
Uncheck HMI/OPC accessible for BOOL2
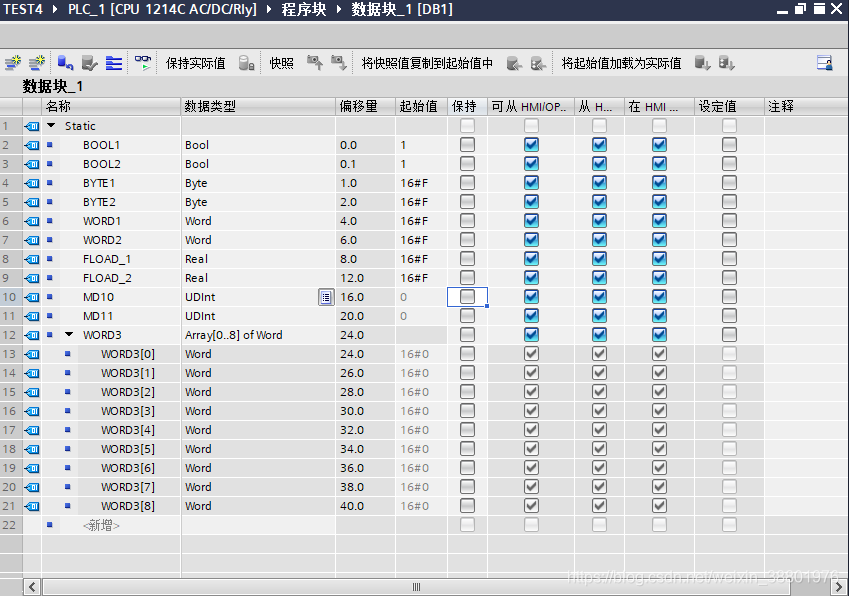(531, 163)
